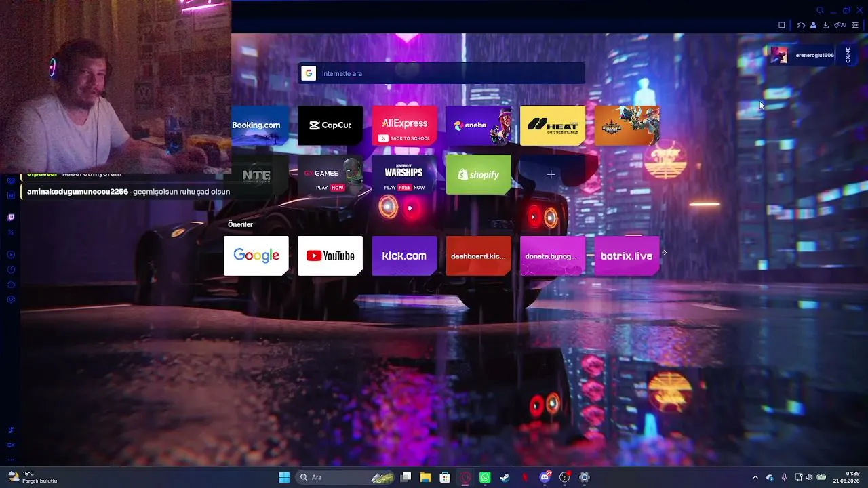Viewport: 868px width, 488px height.
Task: Open Microsoft Store from the taskbar
Action: coord(445,477)
